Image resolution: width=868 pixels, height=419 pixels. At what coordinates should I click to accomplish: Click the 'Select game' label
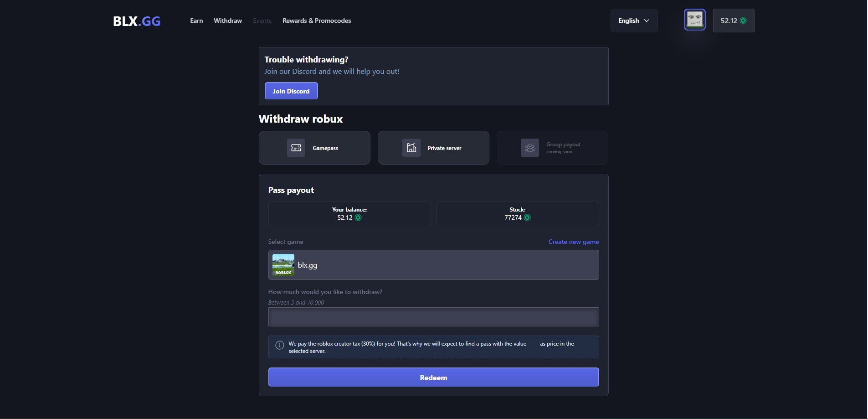(286, 242)
